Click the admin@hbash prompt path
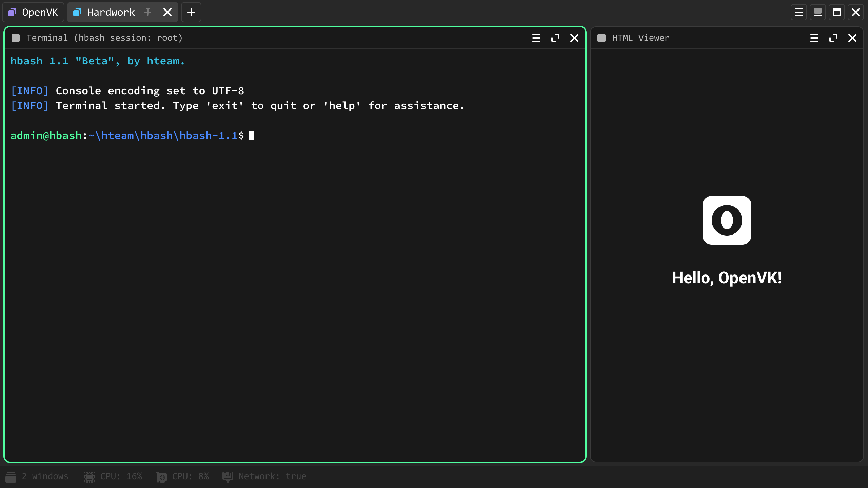The width and height of the screenshot is (868, 488). (127, 136)
